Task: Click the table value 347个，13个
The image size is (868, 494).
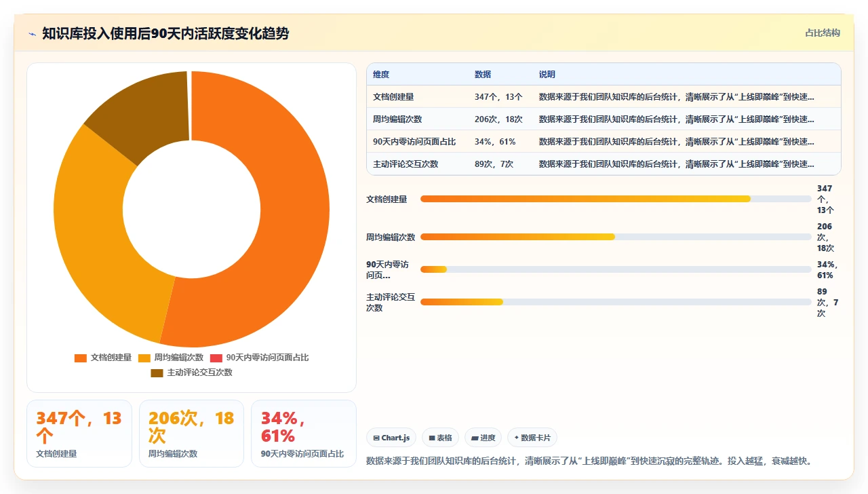Action: click(498, 96)
